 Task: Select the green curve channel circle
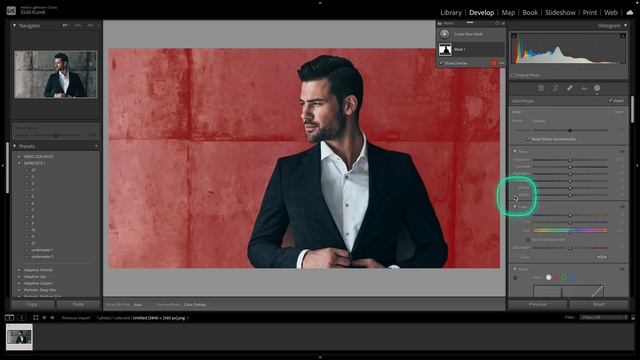click(x=564, y=278)
